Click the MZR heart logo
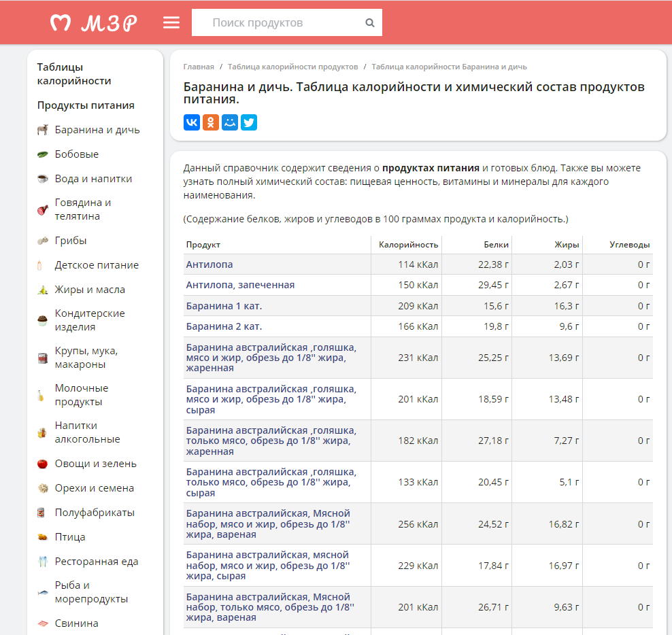This screenshot has width=672, height=635. [x=60, y=23]
